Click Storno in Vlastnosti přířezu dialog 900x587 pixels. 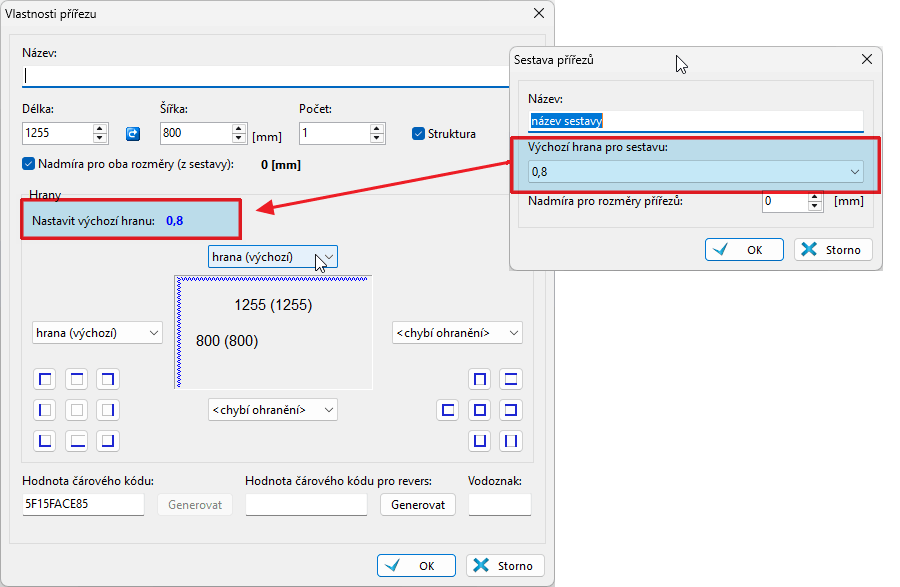(505, 566)
